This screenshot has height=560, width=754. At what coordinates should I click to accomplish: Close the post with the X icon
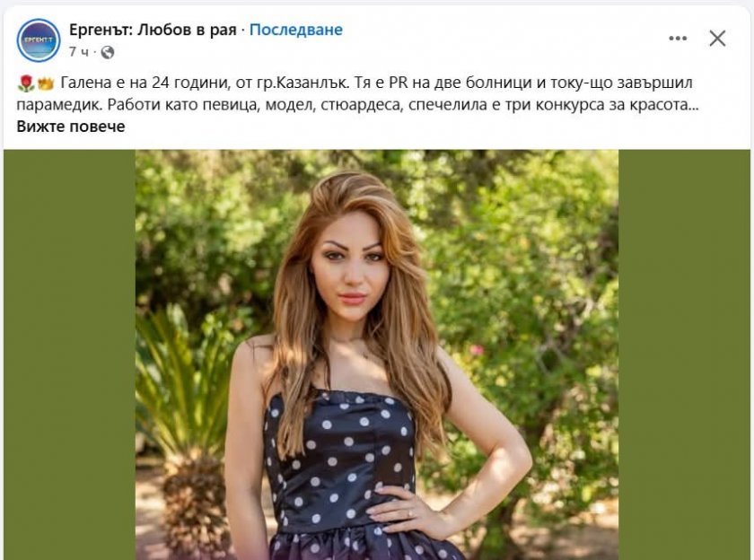point(717,39)
